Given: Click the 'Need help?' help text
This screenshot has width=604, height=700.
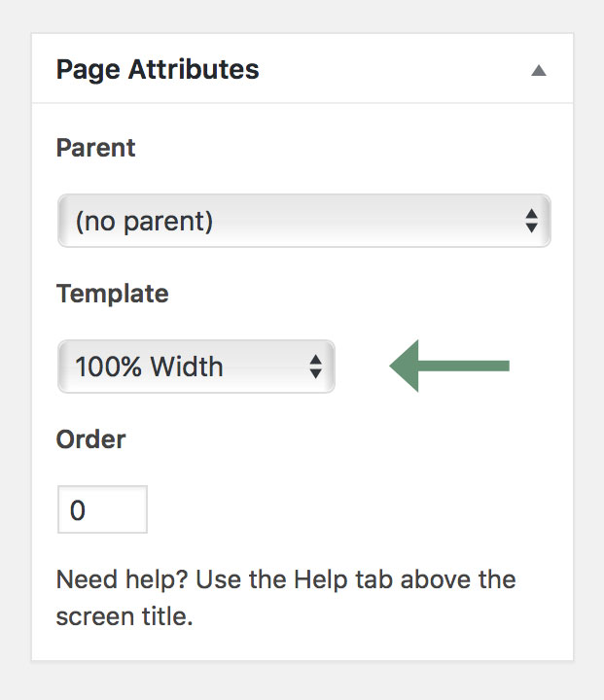Looking at the screenshot, I should 122,579.
